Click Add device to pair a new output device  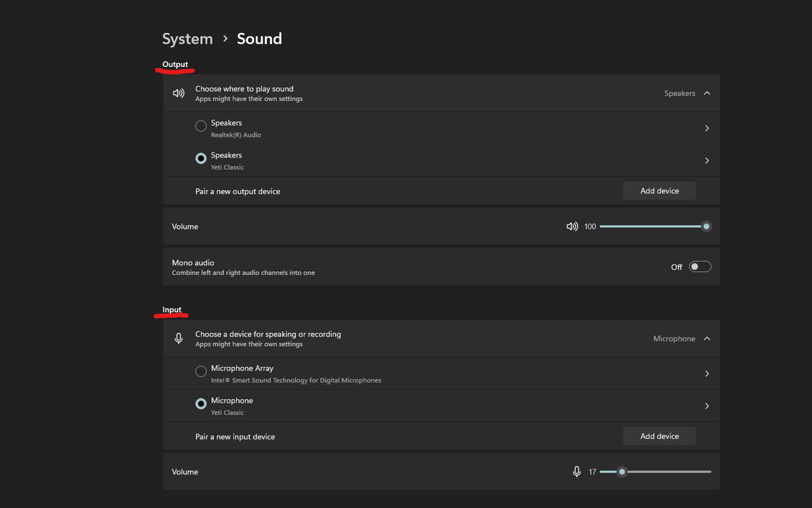(659, 190)
